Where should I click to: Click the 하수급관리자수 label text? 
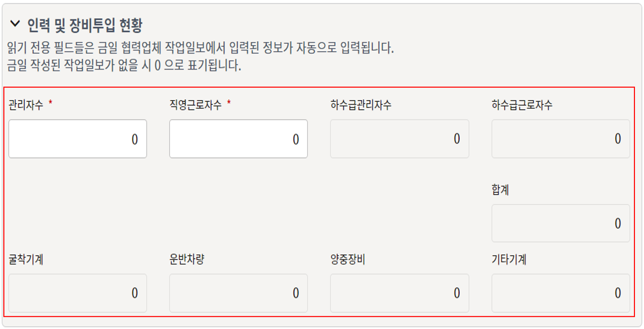tap(361, 105)
